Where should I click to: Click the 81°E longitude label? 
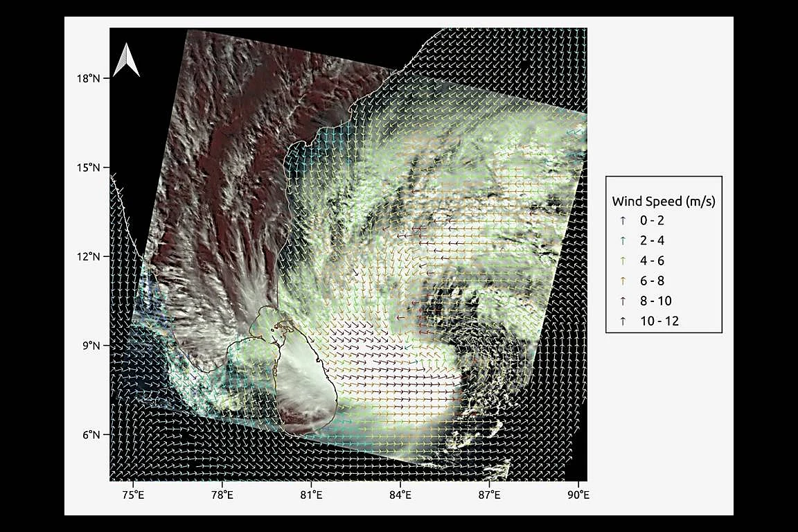pos(312,495)
